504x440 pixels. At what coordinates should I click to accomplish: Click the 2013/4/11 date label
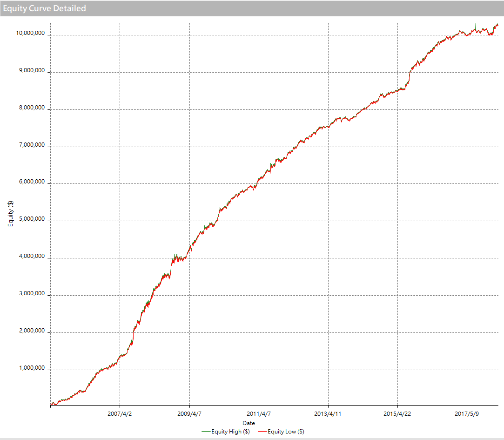(328, 414)
